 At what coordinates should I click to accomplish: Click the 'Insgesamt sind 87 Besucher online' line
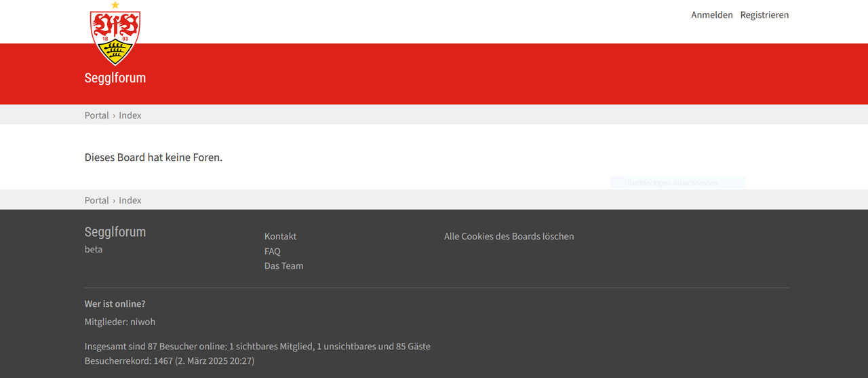point(258,346)
